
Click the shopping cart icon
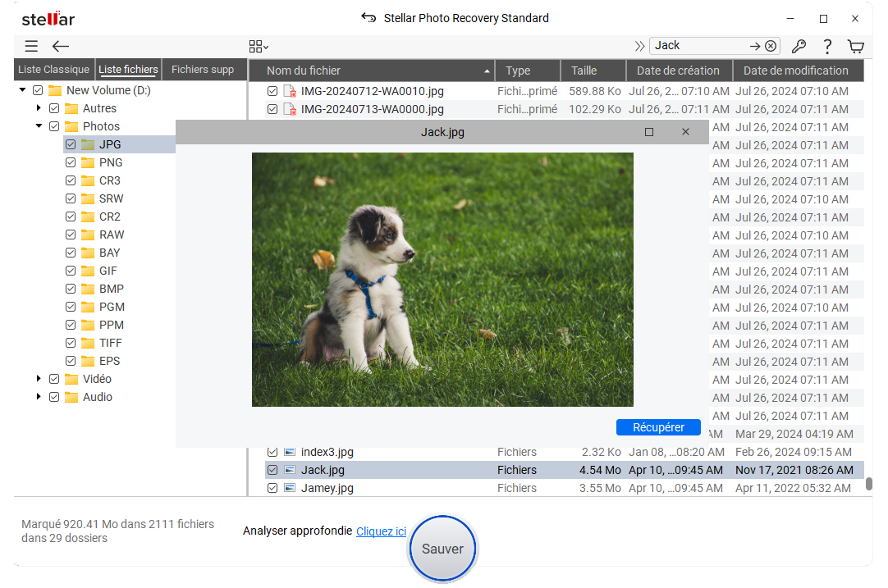tap(856, 47)
